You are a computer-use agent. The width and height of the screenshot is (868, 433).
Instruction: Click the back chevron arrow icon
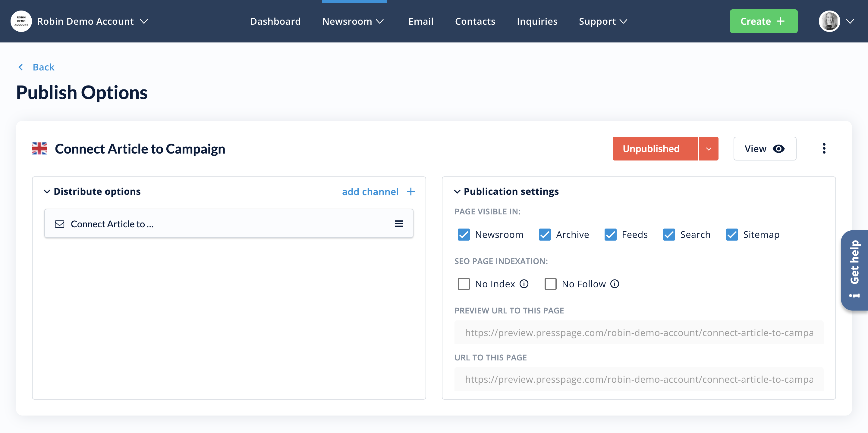click(x=21, y=67)
